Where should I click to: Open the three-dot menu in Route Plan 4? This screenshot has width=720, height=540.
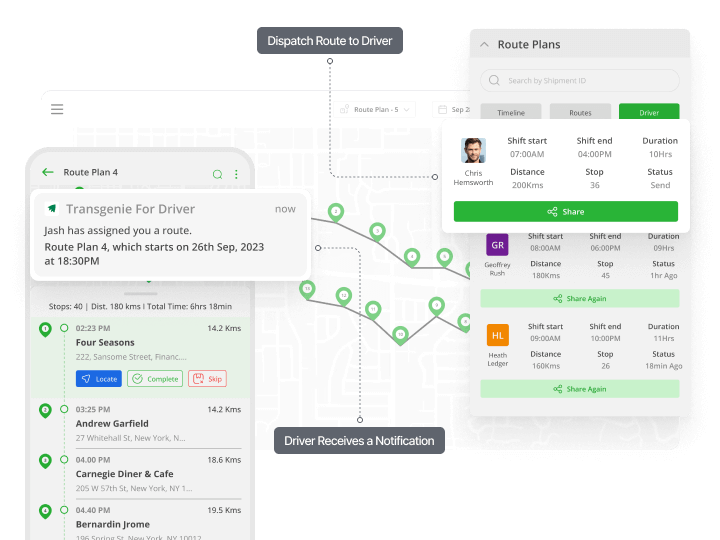click(236, 174)
